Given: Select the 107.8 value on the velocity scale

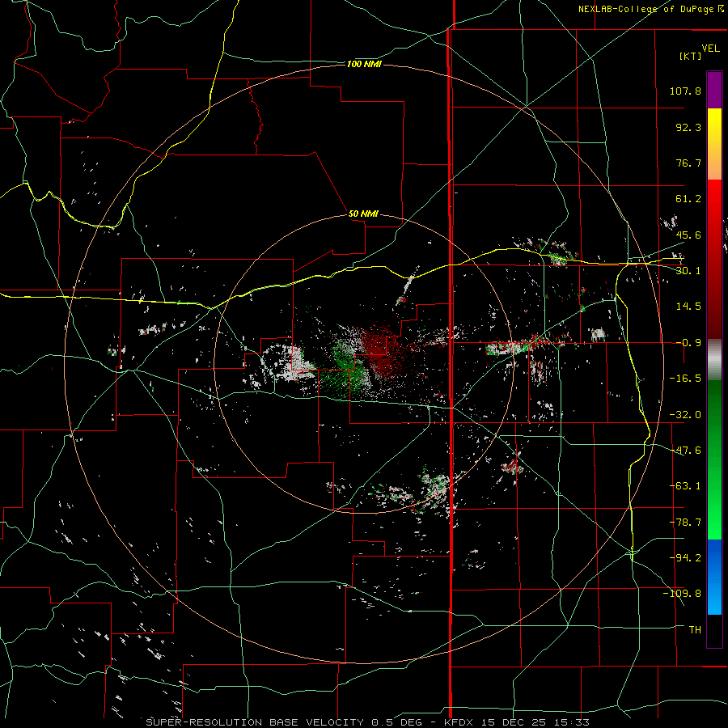Looking at the screenshot, I should 685,91.
